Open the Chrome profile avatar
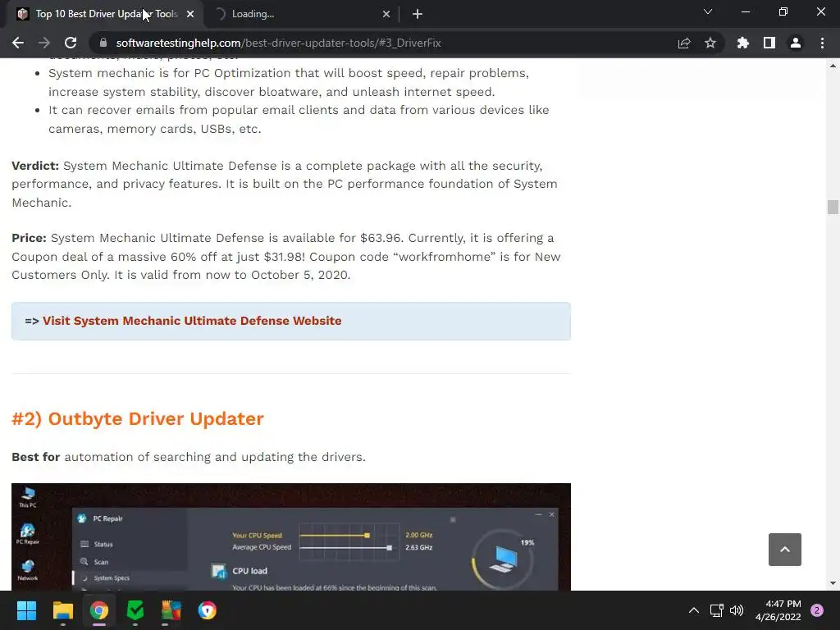 (x=796, y=43)
